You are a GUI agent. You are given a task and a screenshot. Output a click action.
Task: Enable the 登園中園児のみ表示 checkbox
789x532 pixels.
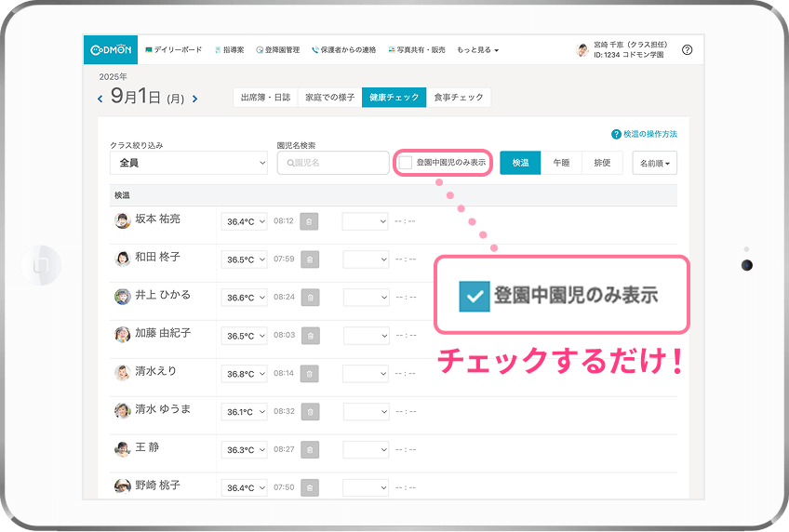(x=406, y=163)
